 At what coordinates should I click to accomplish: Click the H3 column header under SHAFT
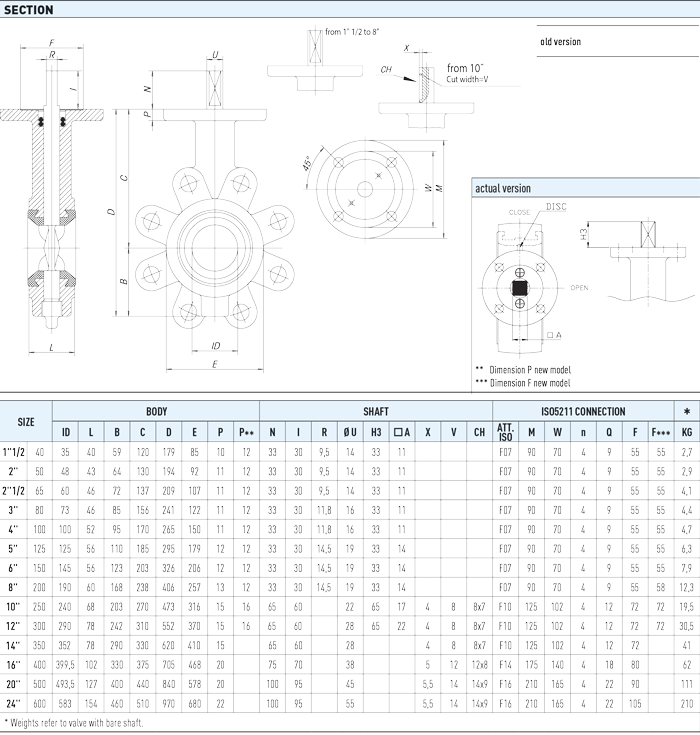pos(376,432)
